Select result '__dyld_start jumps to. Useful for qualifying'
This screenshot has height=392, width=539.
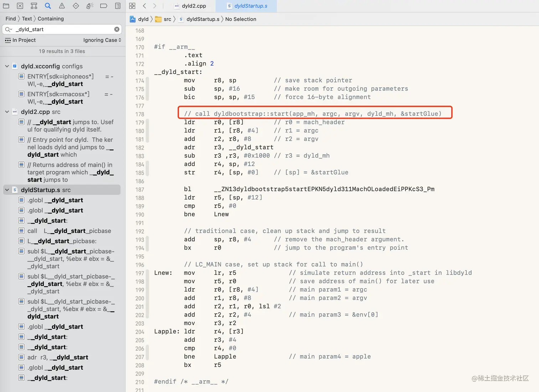(66, 126)
